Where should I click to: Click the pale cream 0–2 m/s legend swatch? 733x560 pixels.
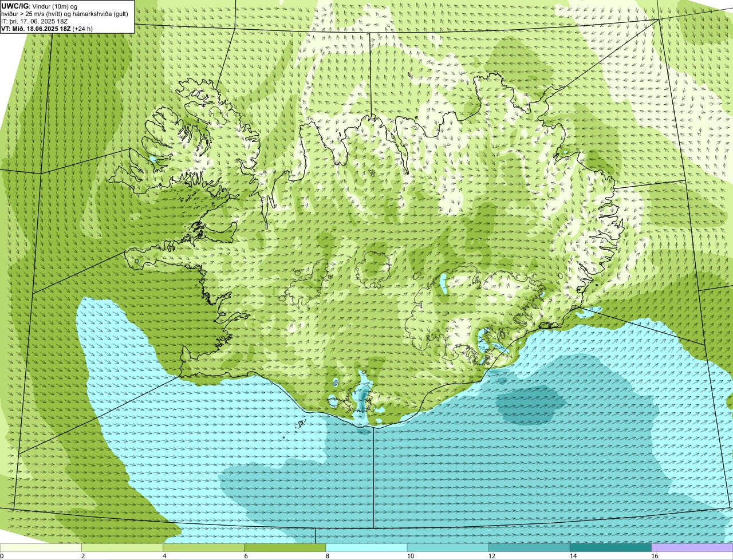41,548
